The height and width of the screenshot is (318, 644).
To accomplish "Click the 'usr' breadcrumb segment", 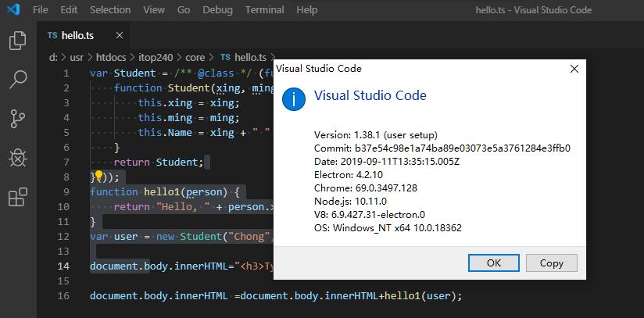I will coord(77,58).
